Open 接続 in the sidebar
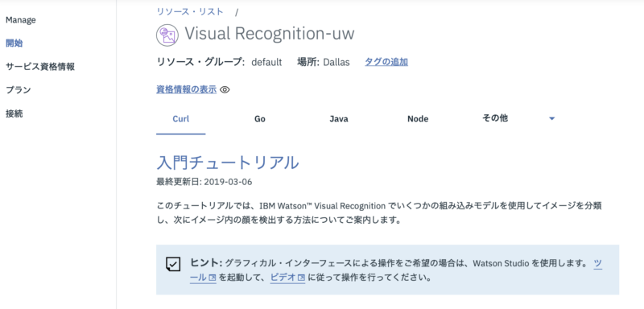Screen dimensions: 644x309 point(14,113)
